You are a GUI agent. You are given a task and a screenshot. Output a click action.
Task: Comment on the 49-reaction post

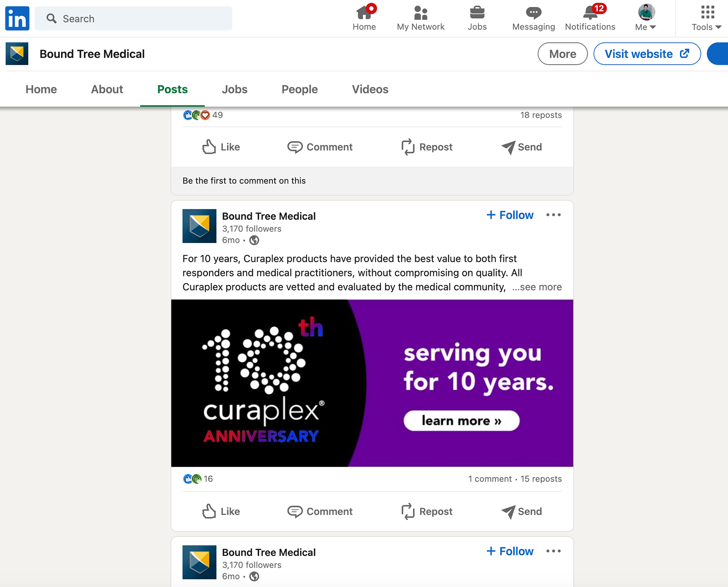[320, 147]
